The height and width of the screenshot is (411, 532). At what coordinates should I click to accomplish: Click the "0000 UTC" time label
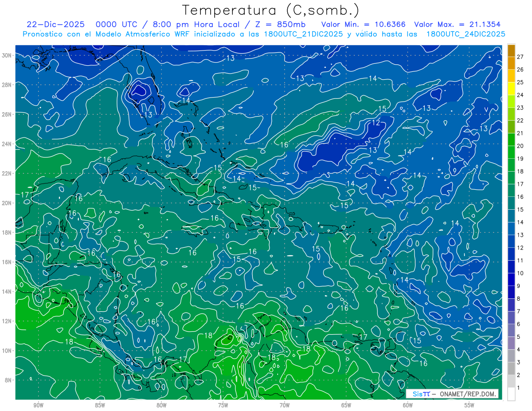[x=117, y=24]
